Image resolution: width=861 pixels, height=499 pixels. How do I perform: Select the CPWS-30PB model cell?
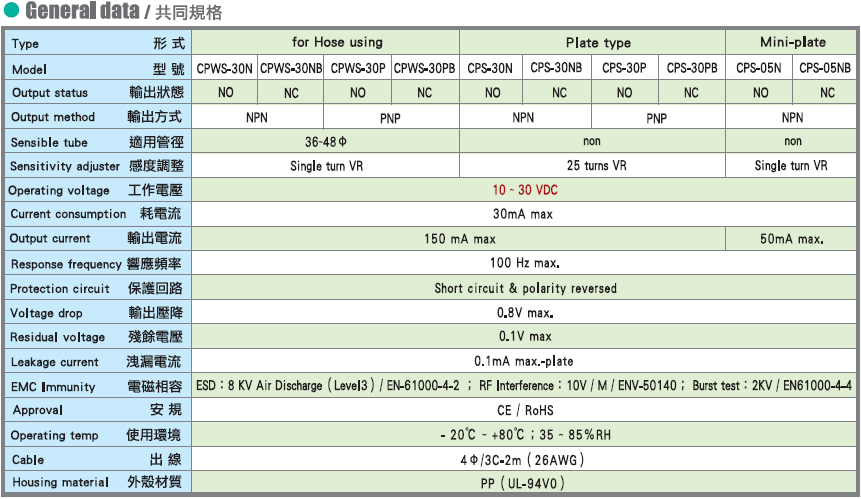[425, 68]
